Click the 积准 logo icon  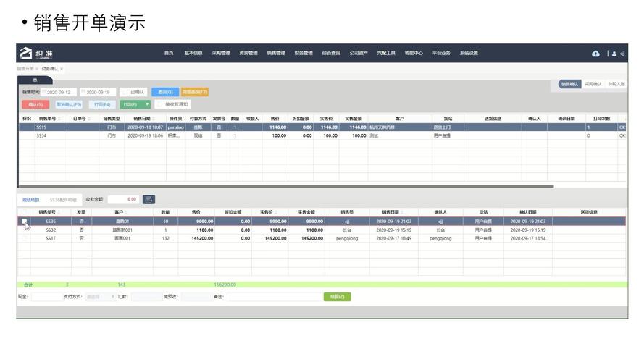coord(26,54)
